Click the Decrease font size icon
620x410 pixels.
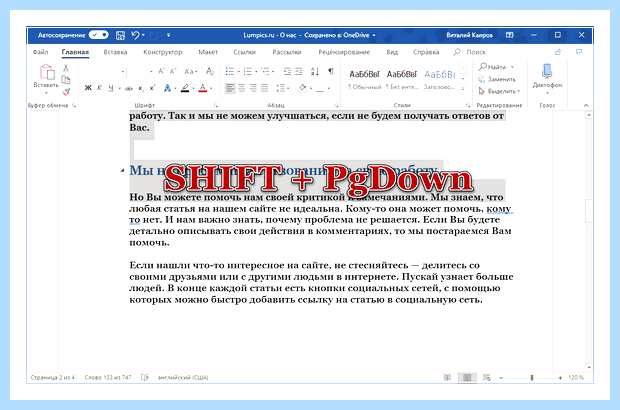coord(173,72)
